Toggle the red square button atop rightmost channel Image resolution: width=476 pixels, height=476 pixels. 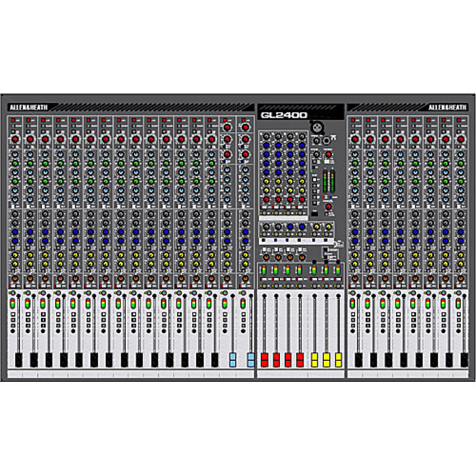click(x=459, y=120)
